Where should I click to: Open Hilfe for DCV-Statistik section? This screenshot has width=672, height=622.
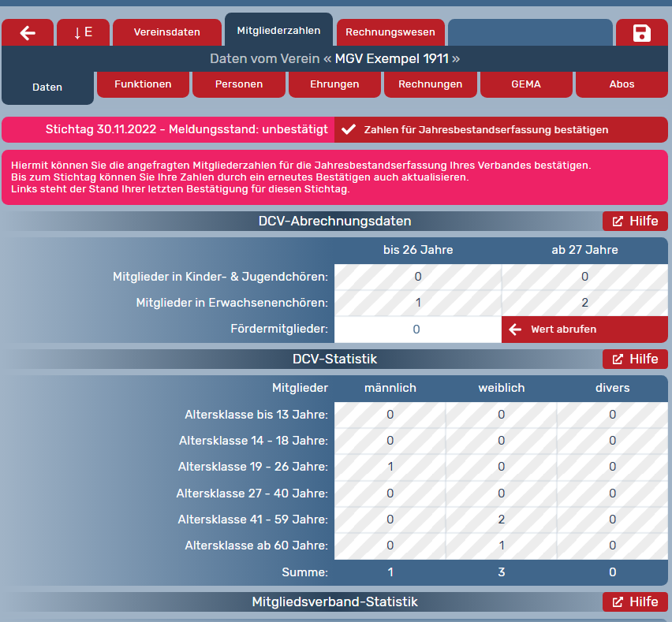coord(635,359)
